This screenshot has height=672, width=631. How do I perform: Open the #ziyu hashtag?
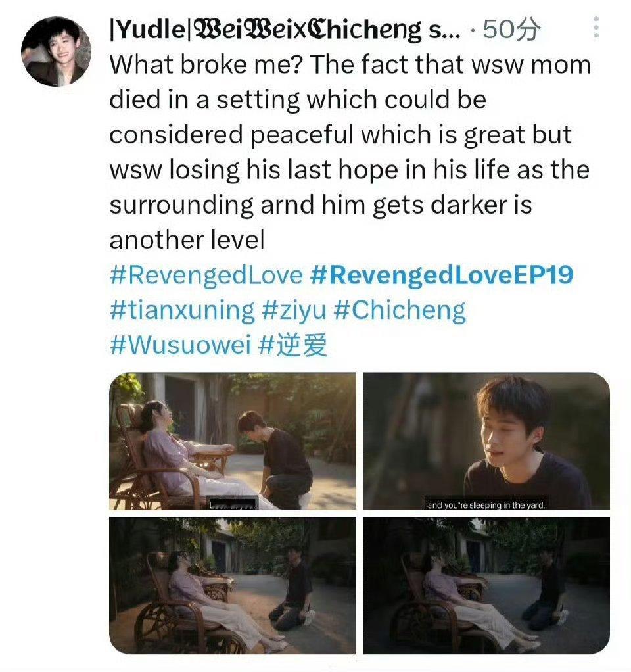click(x=293, y=310)
